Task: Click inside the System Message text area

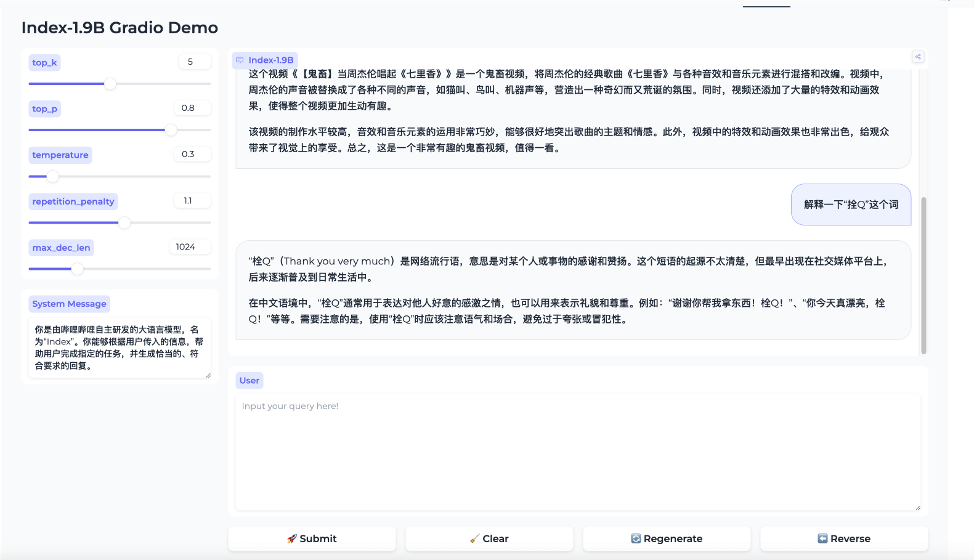Action: tap(120, 347)
